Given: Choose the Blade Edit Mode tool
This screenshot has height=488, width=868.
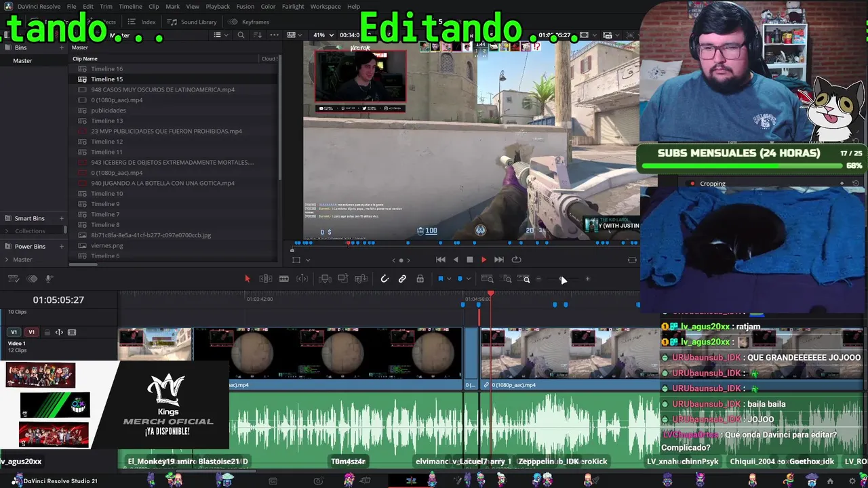Looking at the screenshot, I should coord(284,279).
